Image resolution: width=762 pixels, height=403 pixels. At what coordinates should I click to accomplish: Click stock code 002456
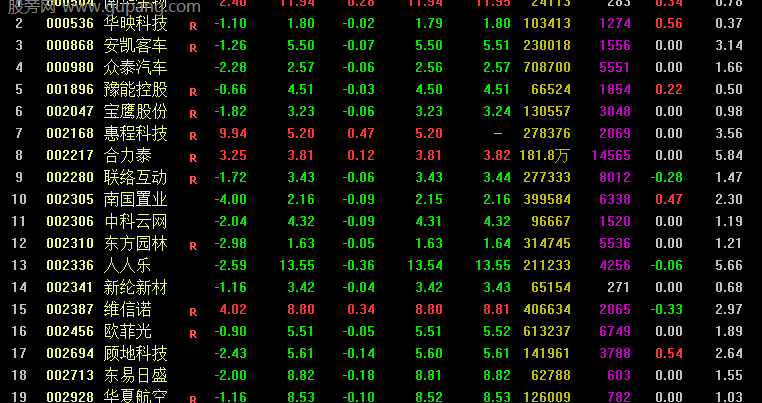click(70, 331)
